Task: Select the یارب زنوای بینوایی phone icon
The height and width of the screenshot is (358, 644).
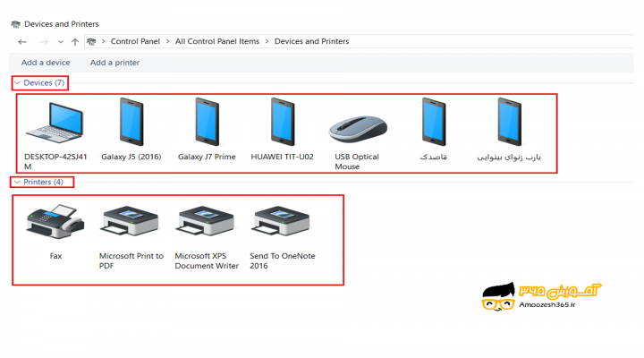Action: click(509, 122)
